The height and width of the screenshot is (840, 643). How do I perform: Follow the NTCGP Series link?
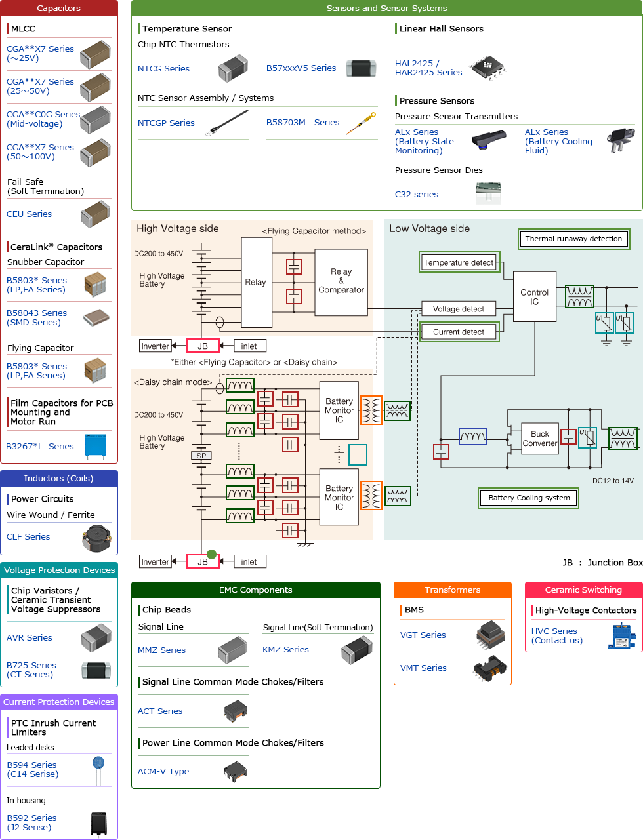[165, 122]
